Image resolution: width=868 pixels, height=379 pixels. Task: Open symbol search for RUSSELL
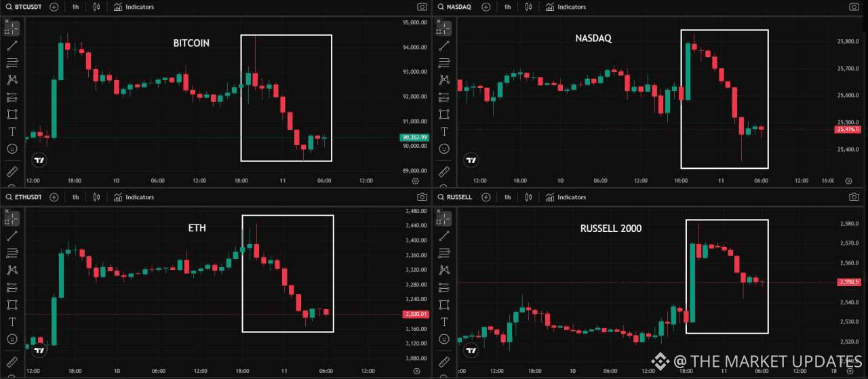coord(456,197)
